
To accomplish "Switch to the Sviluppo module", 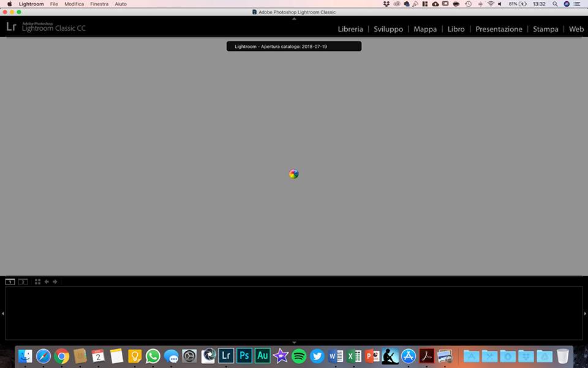I will click(x=388, y=29).
